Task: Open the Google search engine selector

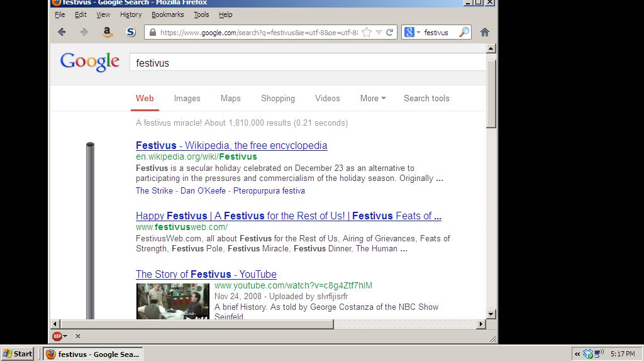Action: click(x=412, y=32)
